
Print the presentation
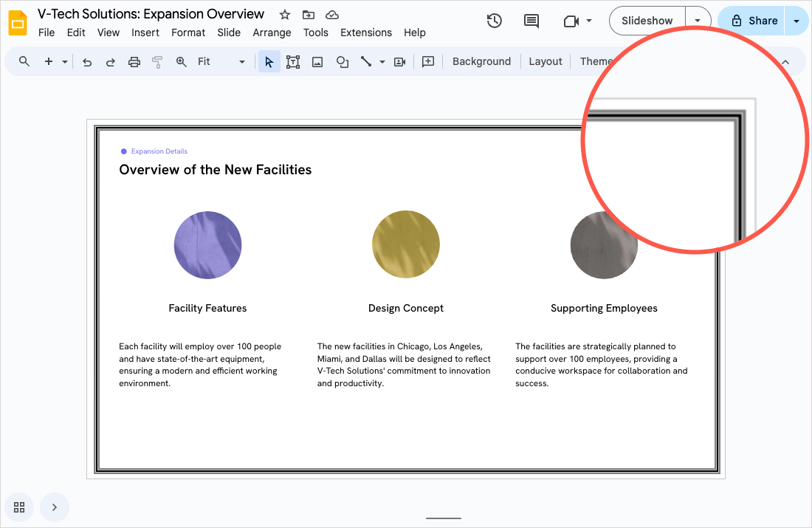[x=134, y=62]
